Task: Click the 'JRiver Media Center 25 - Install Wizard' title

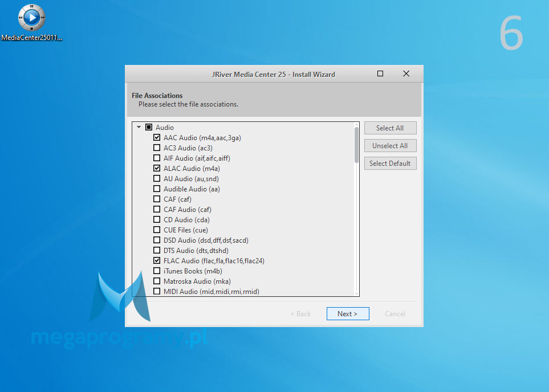Action: pos(274,74)
